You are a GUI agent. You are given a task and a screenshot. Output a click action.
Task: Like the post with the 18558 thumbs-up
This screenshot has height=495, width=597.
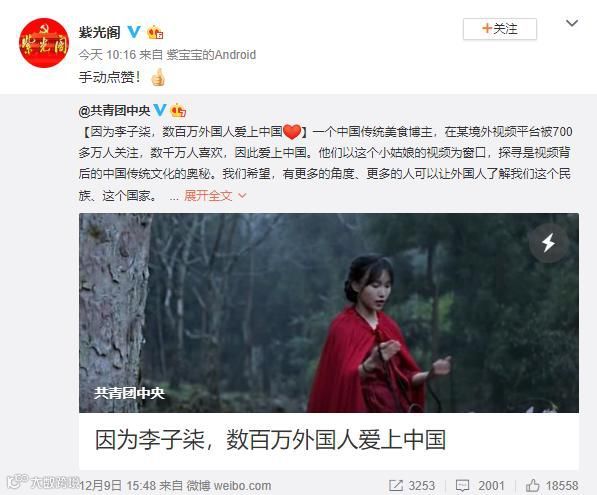(x=532, y=485)
